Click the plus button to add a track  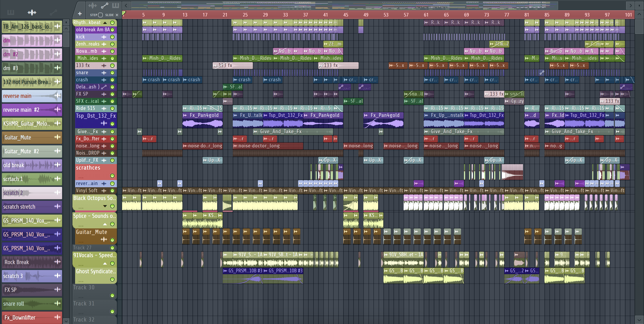tap(80, 14)
